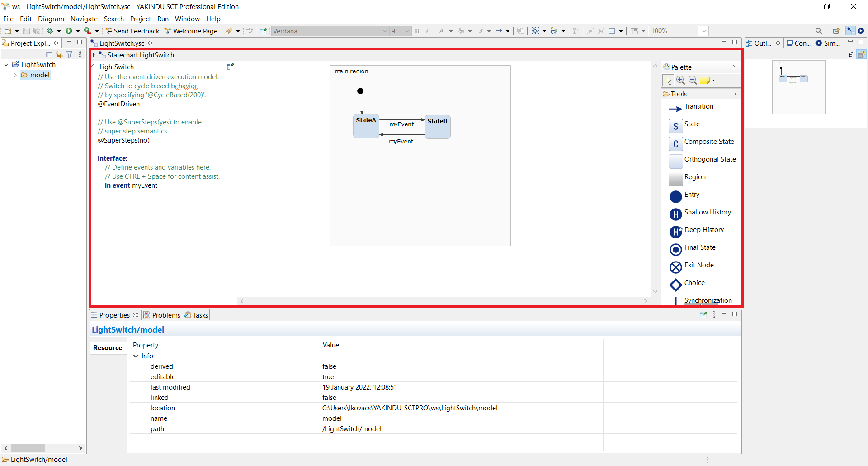Viewport: 868px width, 466px height.
Task: Click the Run External Tools icon
Action: pos(88,31)
